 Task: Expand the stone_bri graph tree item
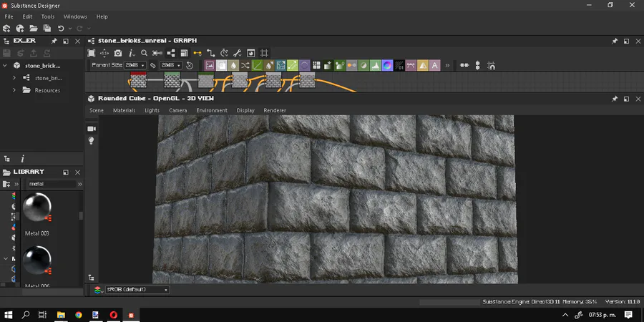pos(14,77)
